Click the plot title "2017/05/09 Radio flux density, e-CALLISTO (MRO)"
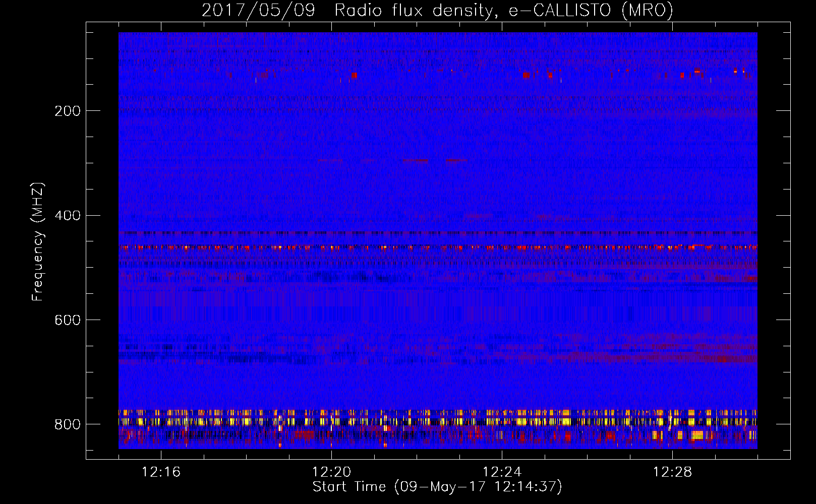Screen dimensions: 816x504 coord(437,10)
